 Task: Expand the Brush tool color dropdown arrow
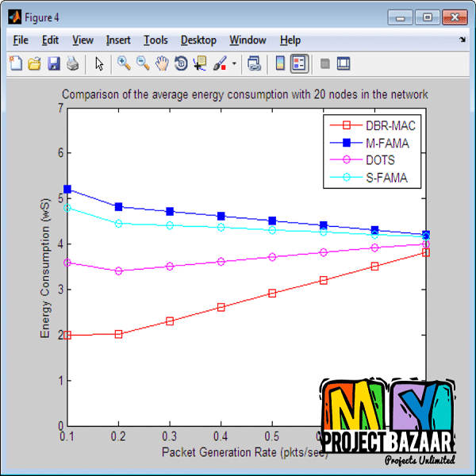click(x=234, y=64)
